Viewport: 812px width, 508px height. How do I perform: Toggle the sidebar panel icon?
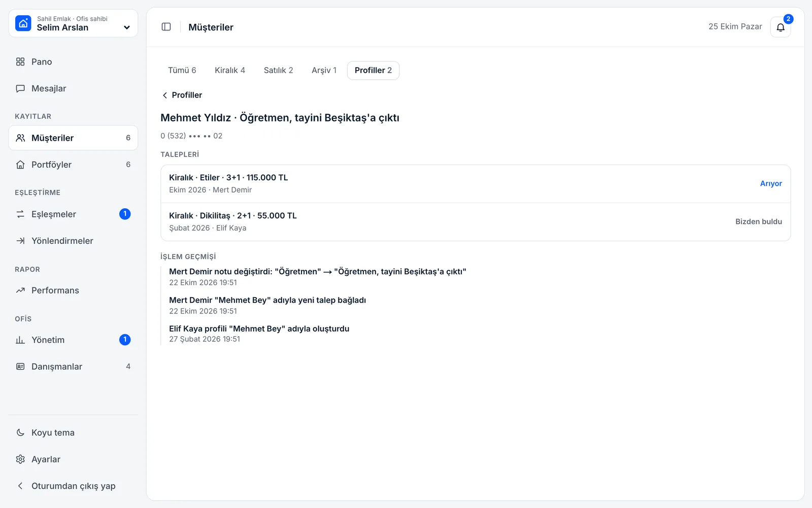(x=166, y=27)
